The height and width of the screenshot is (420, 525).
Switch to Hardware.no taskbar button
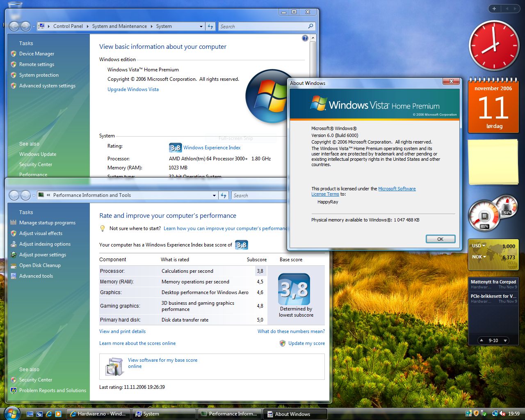click(98, 414)
